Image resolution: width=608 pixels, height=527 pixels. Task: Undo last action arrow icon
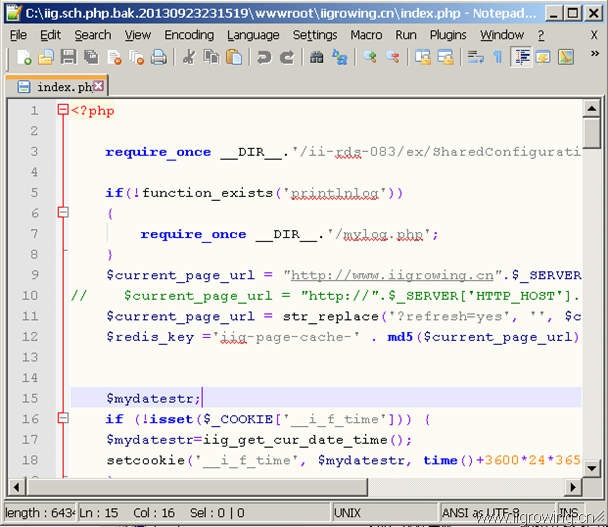(x=264, y=57)
